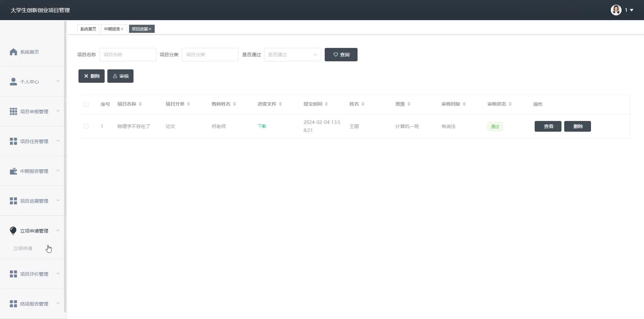Click the wallet icon for 中期报告管理
The image size is (644, 319).
(13, 171)
